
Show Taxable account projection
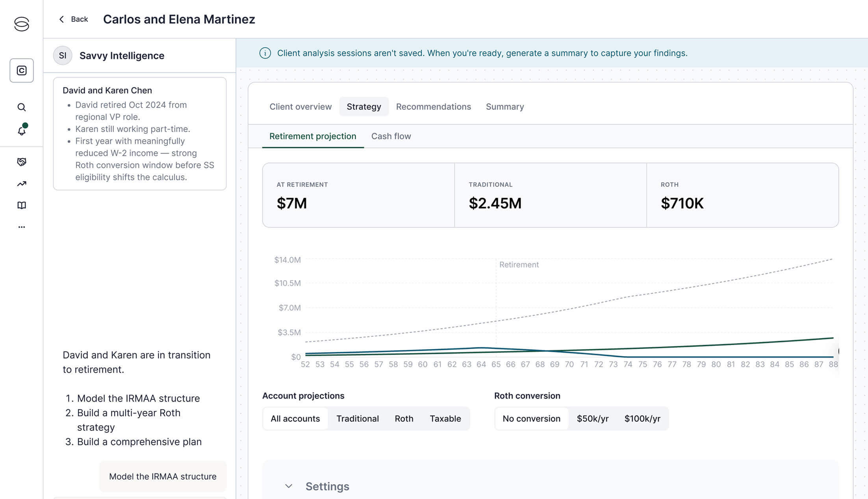coord(445,419)
